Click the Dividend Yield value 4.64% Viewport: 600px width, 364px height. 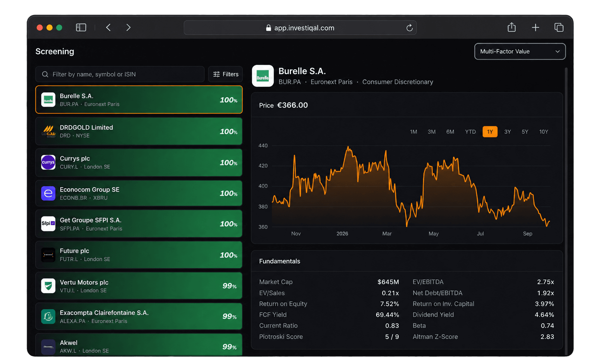coord(544,315)
